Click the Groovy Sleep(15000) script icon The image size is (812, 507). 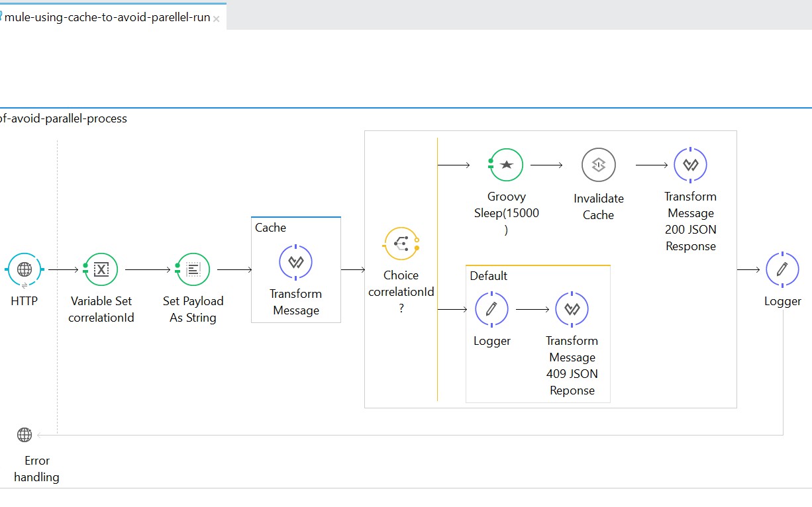click(x=507, y=165)
